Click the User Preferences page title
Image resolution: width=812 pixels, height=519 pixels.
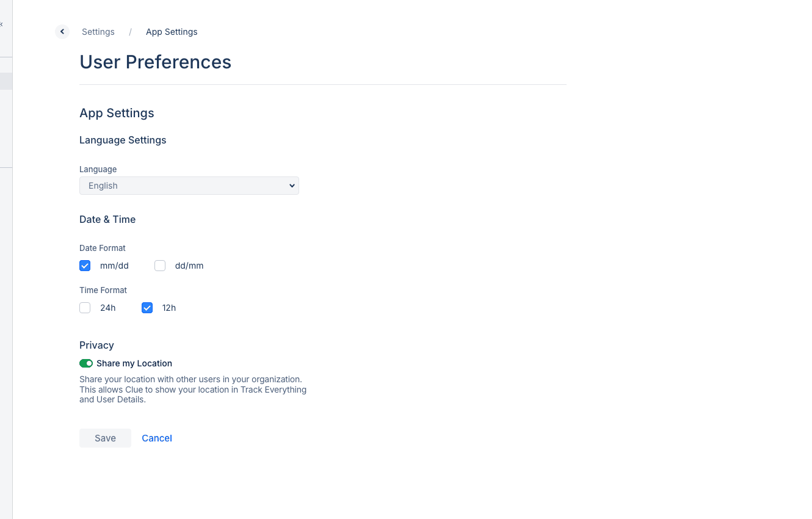pos(155,62)
